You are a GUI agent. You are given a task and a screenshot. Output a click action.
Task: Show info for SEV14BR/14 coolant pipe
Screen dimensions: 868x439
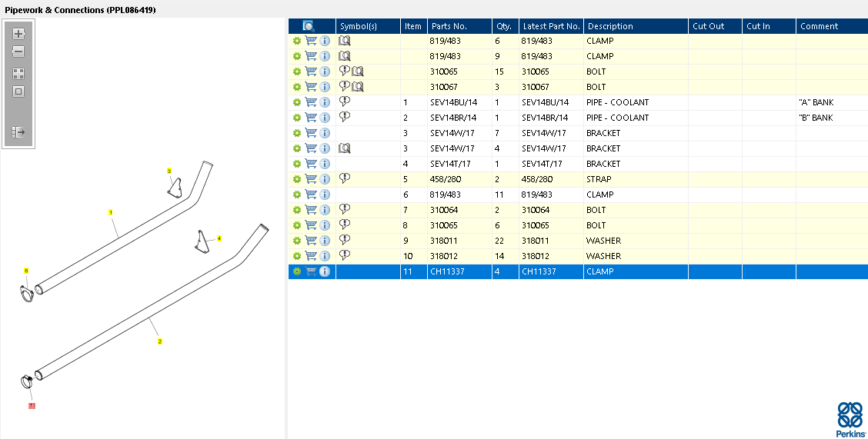[x=325, y=118]
